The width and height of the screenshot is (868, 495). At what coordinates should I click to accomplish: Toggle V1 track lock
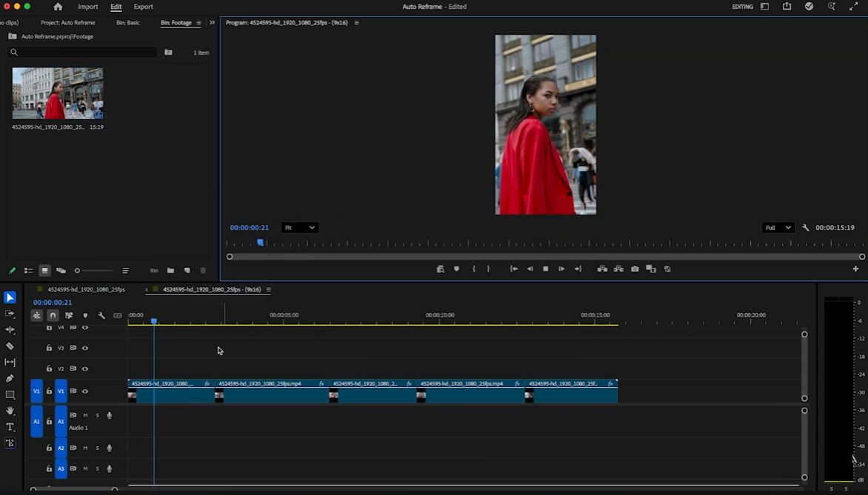(50, 391)
